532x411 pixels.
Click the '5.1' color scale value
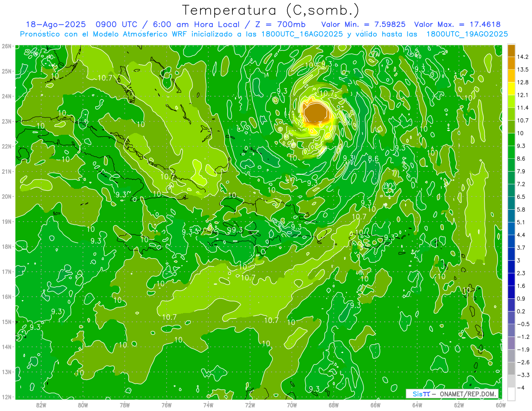(521, 222)
